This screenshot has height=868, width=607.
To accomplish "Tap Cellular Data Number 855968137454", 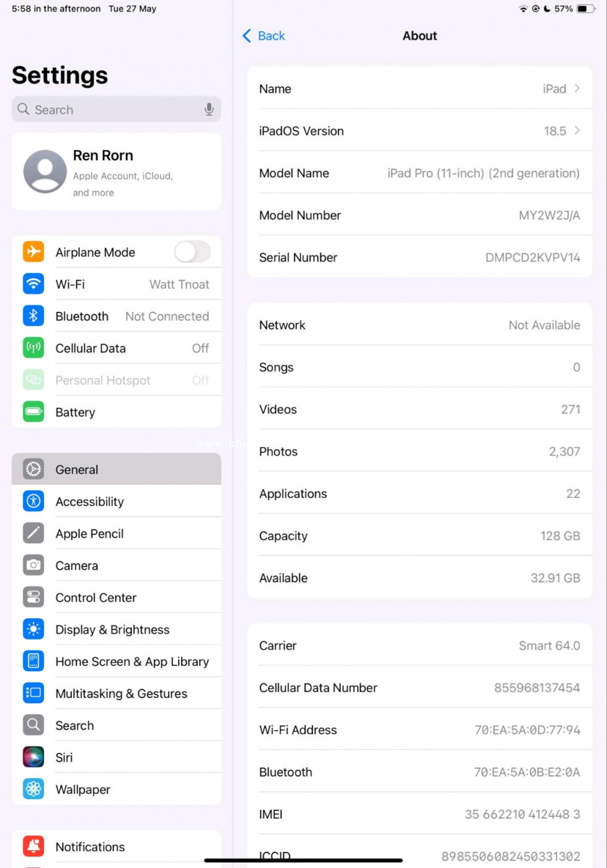I will pos(537,688).
